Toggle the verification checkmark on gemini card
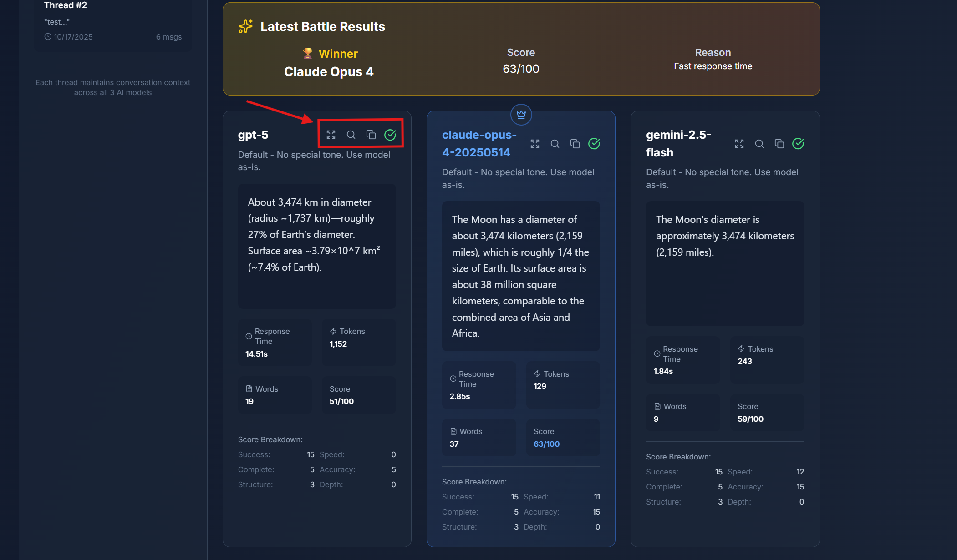Screen dimensions: 957x560 799,144
